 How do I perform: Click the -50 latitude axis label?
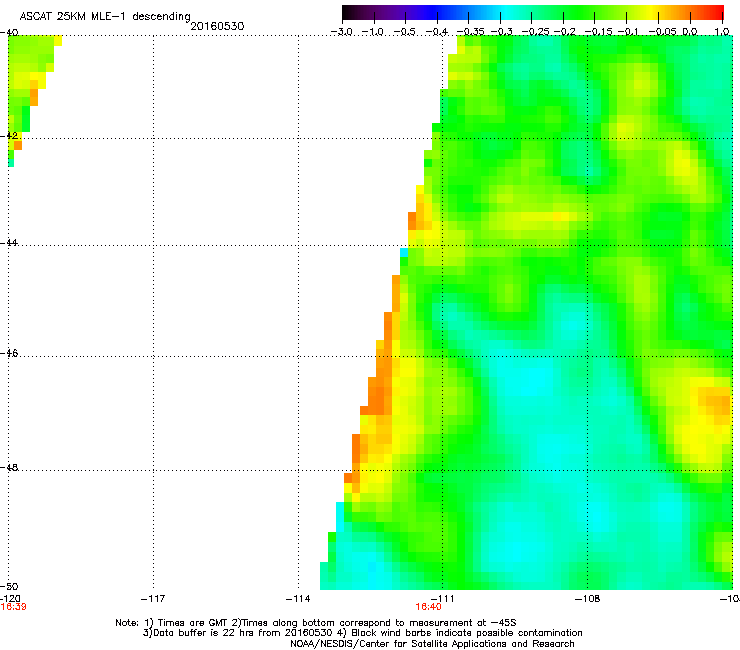coord(9,586)
